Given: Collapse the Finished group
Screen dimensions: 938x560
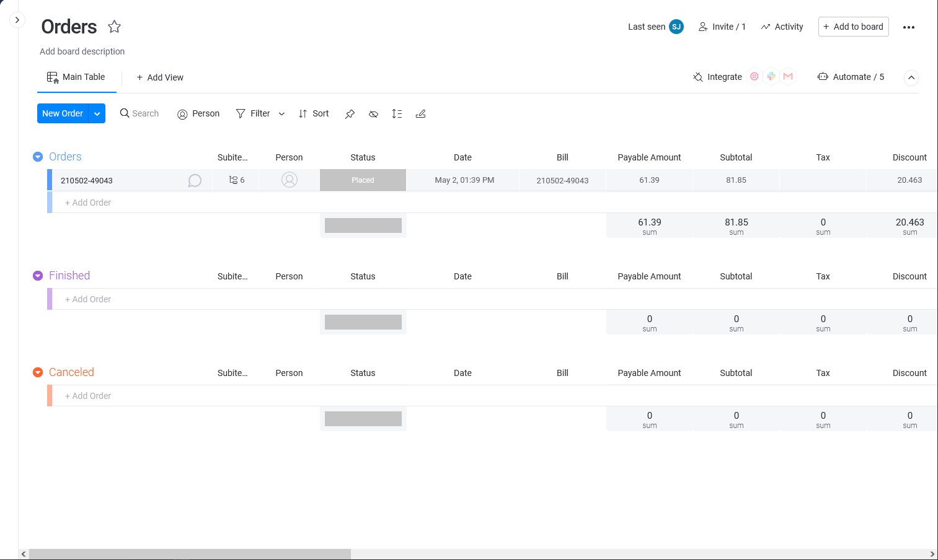Looking at the screenshot, I should click(38, 276).
